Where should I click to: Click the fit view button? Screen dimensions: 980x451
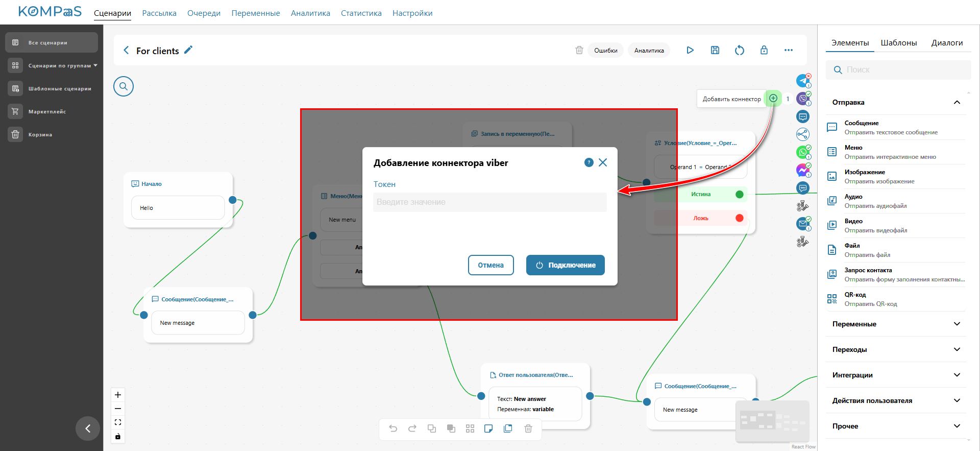118,422
